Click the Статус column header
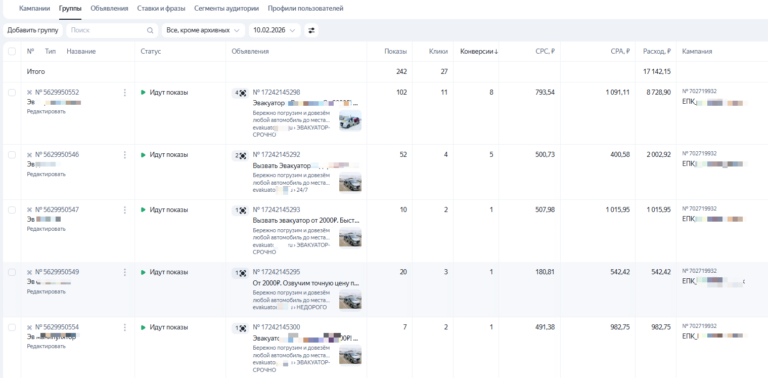 (150, 51)
